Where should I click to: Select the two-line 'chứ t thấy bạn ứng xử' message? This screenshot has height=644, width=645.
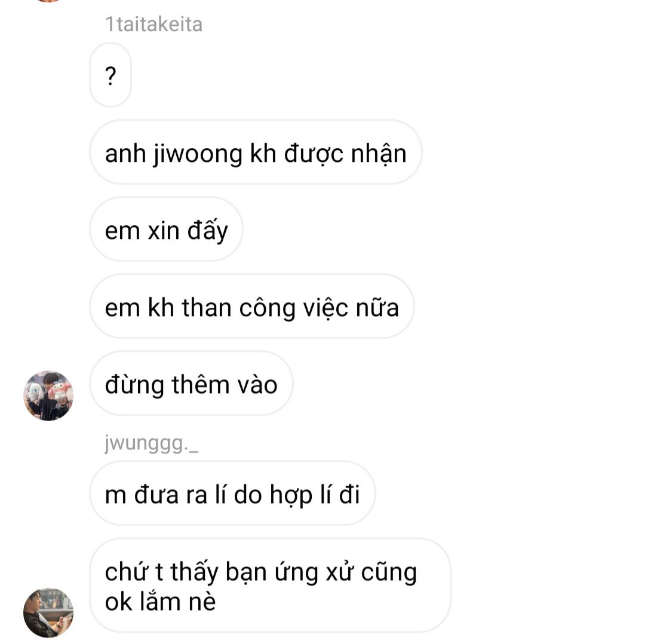(x=270, y=585)
